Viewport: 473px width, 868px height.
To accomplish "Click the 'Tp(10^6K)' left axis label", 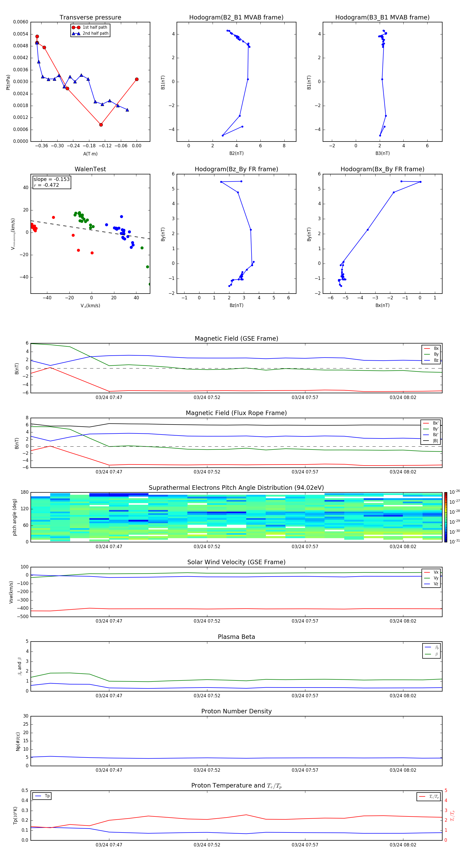I will coord(15,815).
